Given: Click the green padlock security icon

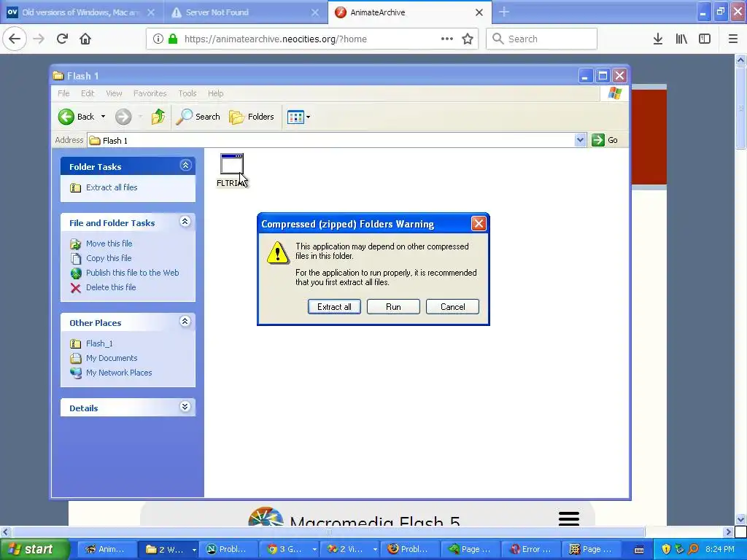Looking at the screenshot, I should pyautogui.click(x=173, y=39).
